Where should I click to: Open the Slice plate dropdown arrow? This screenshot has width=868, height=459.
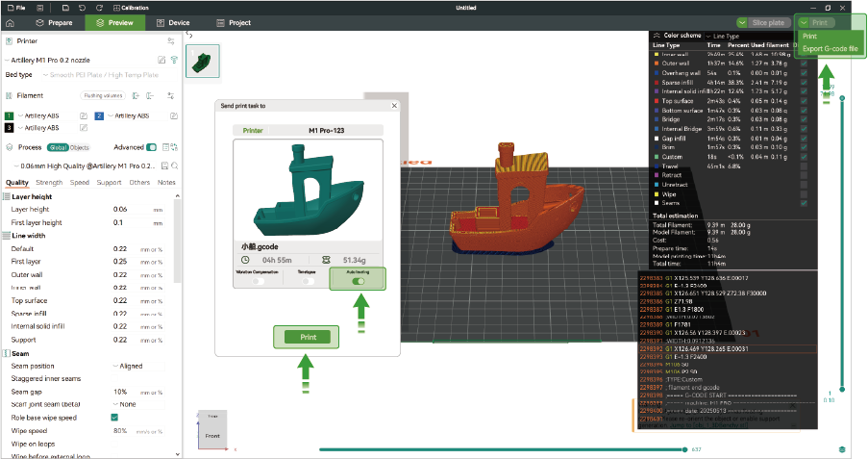click(x=742, y=23)
